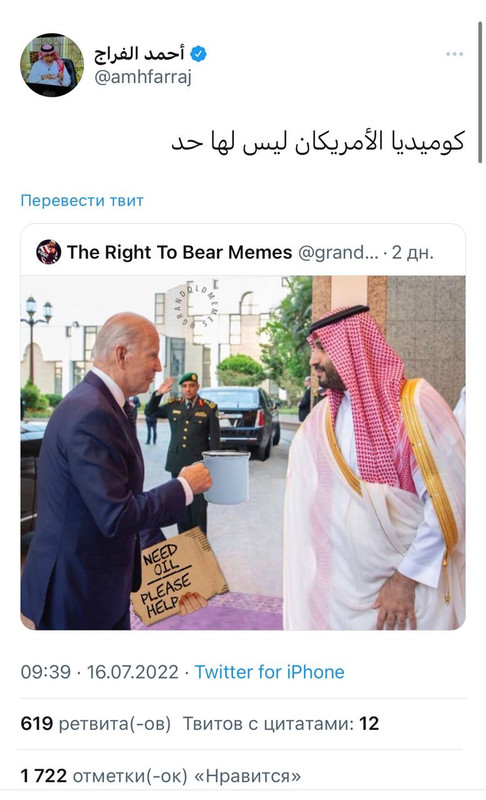Tap The Right To Bear Memes avatar
The height and width of the screenshot is (800, 486).
point(48,252)
